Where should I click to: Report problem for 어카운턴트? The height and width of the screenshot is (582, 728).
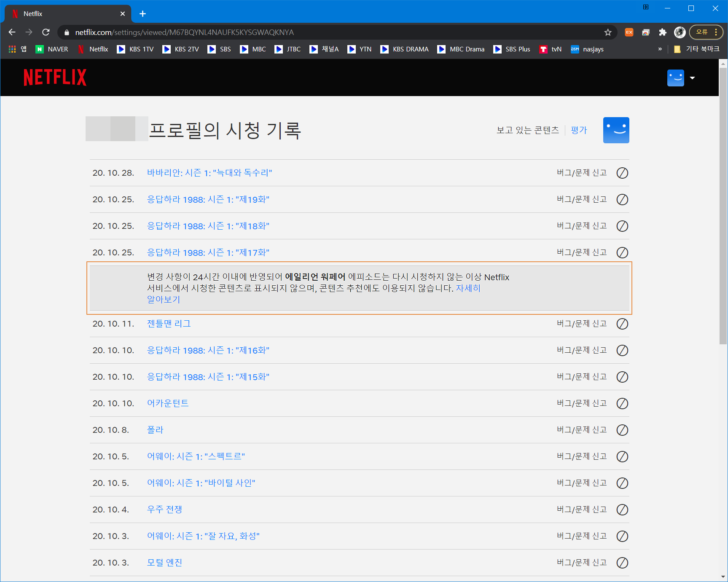[x=582, y=403]
